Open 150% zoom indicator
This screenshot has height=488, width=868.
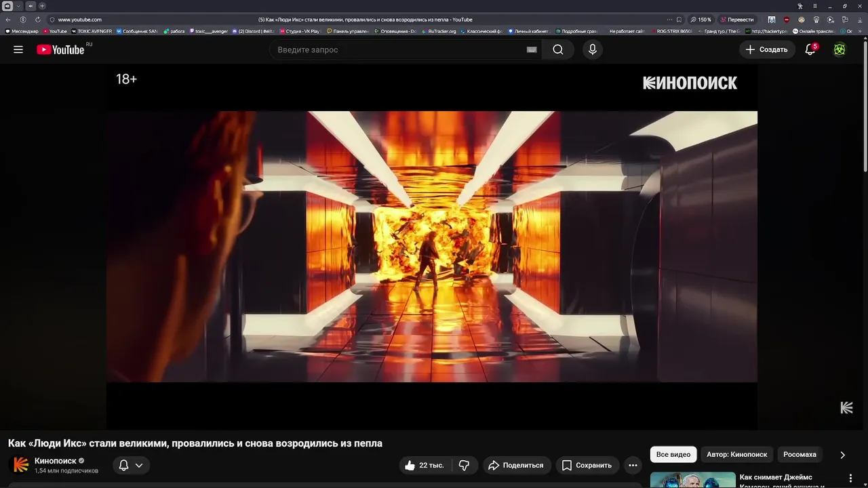point(701,20)
